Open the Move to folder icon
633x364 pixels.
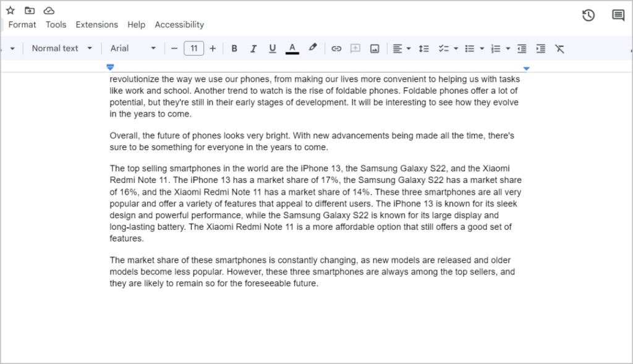pyautogui.click(x=30, y=11)
